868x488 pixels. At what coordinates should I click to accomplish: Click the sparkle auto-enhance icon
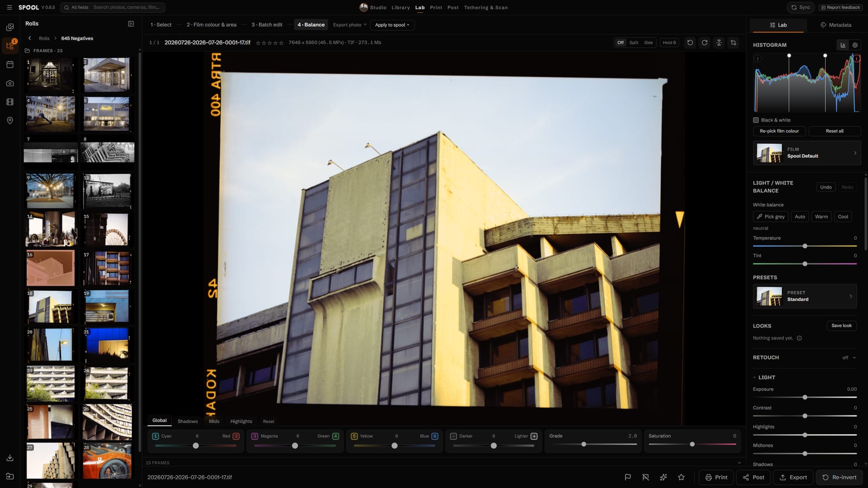663,477
